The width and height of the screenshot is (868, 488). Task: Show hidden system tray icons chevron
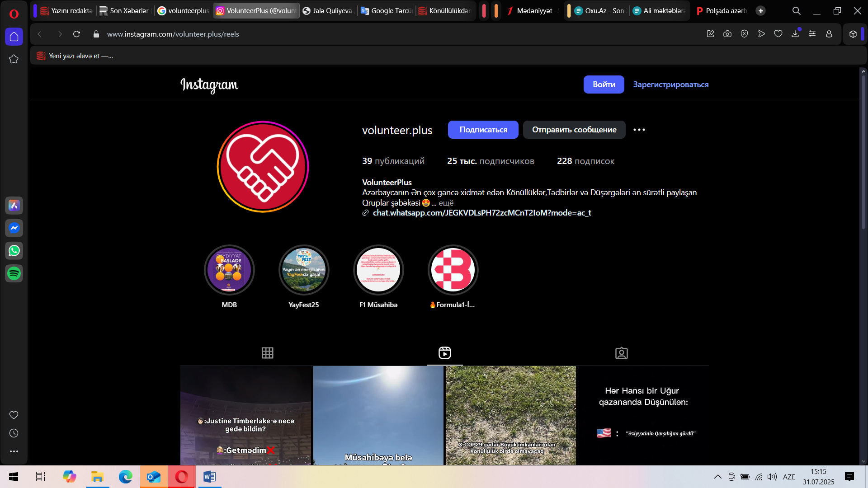click(717, 477)
